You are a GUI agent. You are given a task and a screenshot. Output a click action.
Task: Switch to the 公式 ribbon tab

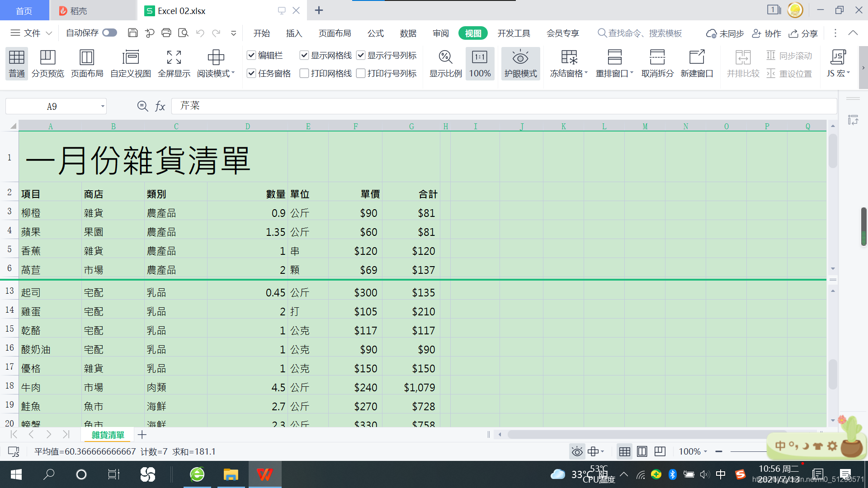[375, 33]
